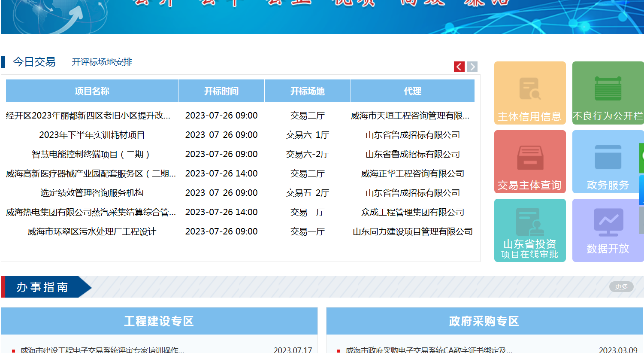Click the 开标时间 column header
The width and height of the screenshot is (644, 353).
tap(221, 91)
